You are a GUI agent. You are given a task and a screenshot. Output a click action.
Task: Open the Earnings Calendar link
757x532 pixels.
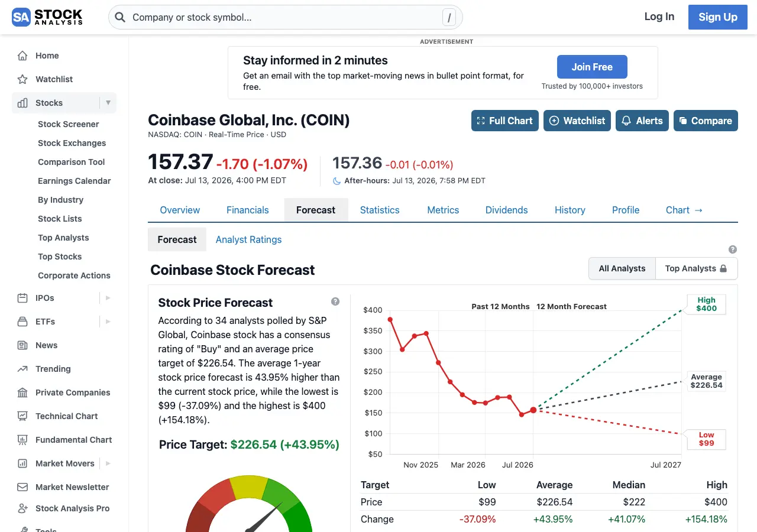coord(75,181)
